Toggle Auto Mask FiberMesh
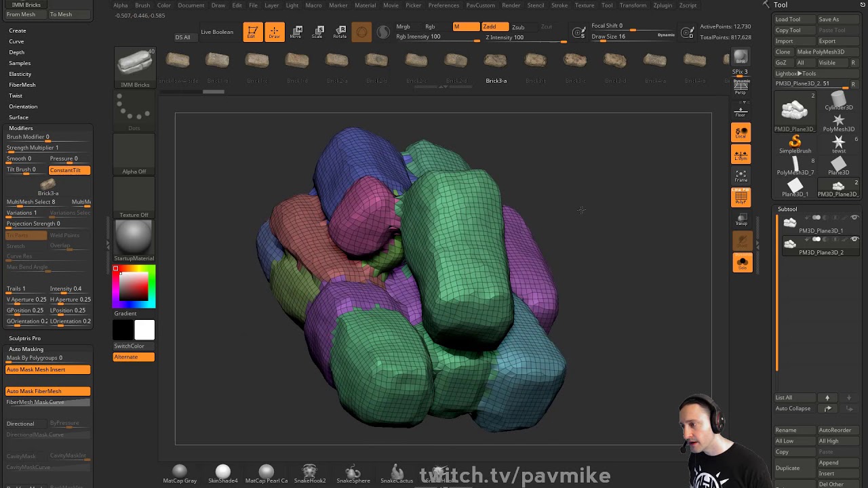 tap(48, 391)
